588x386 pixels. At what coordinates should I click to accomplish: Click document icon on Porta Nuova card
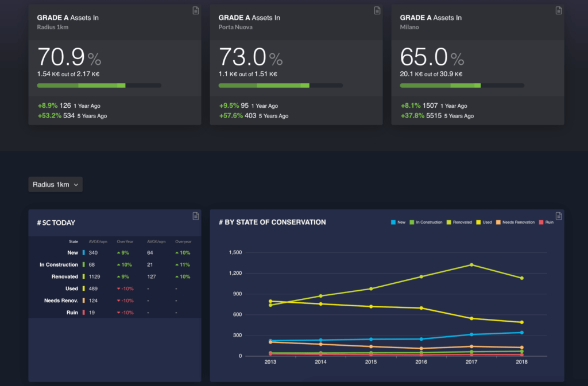[x=377, y=10]
